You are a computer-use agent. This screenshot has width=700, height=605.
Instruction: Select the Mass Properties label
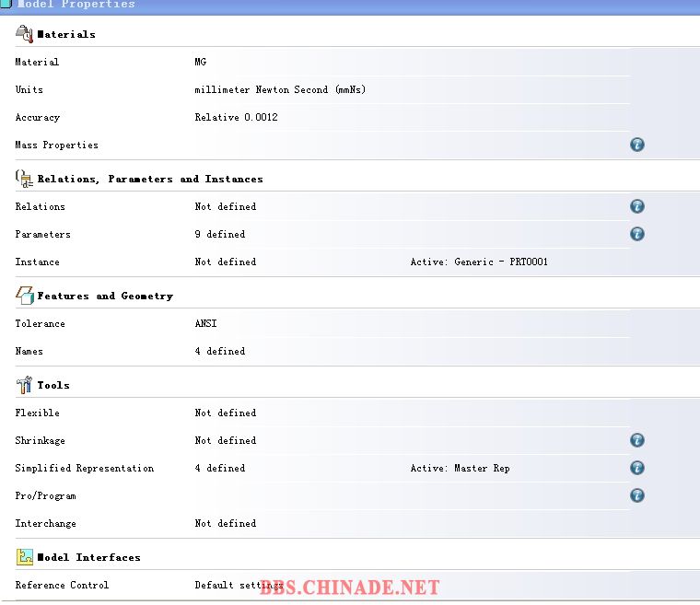coord(57,145)
